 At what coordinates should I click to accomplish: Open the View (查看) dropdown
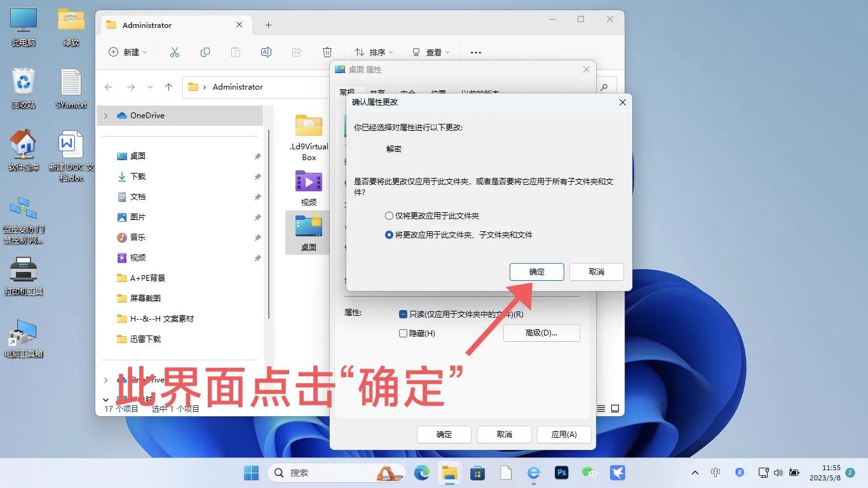point(431,52)
